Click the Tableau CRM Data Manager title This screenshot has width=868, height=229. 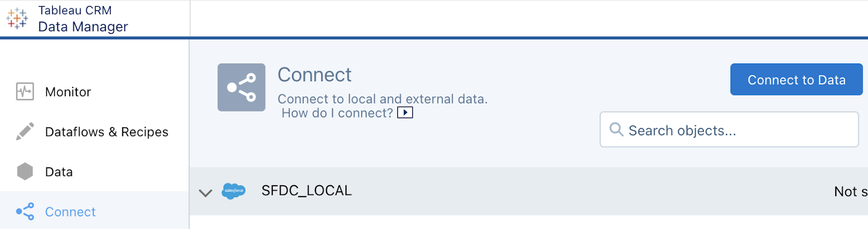pos(83,19)
